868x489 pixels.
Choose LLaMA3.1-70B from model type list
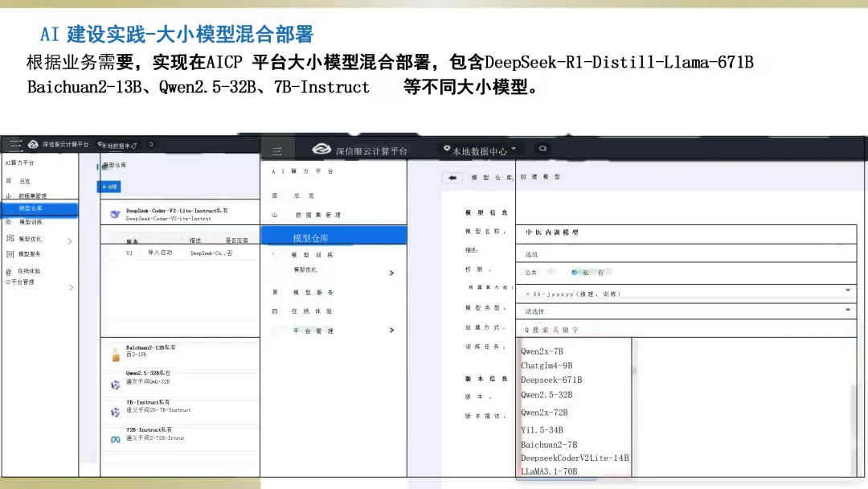[549, 471]
